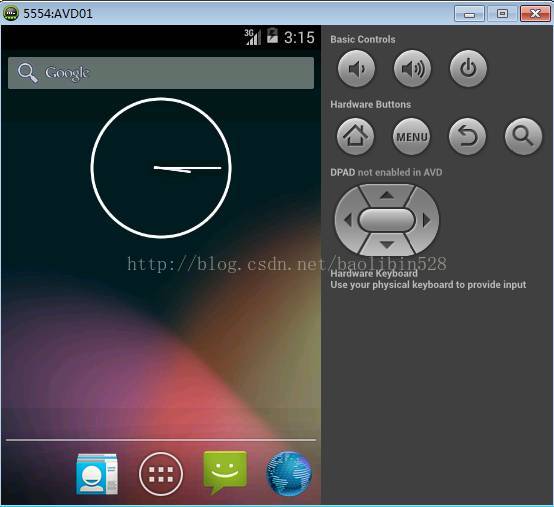Image resolution: width=554 pixels, height=507 pixels.
Task: Minimize the 5554:AVD01 emulator window
Action: (x=469, y=14)
